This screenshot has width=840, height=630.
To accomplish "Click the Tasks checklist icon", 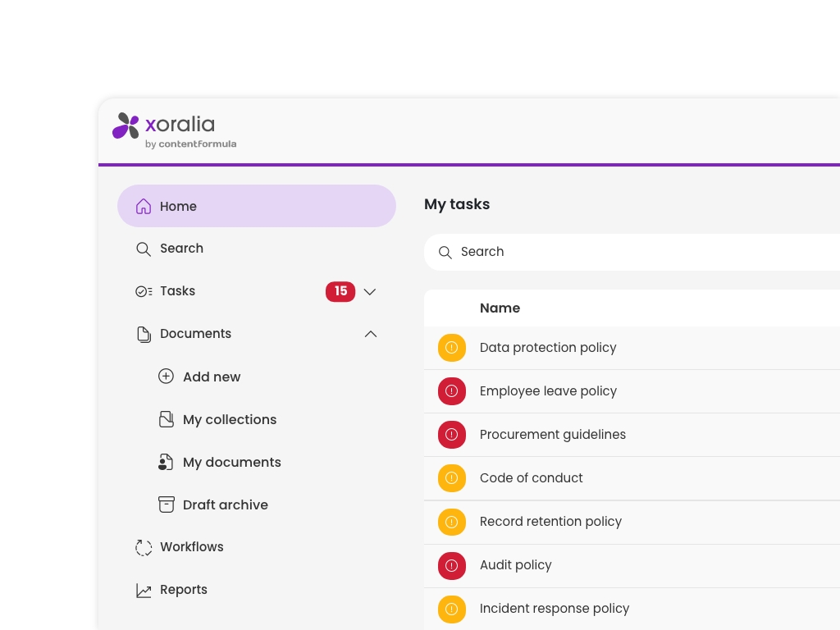I will tap(144, 291).
